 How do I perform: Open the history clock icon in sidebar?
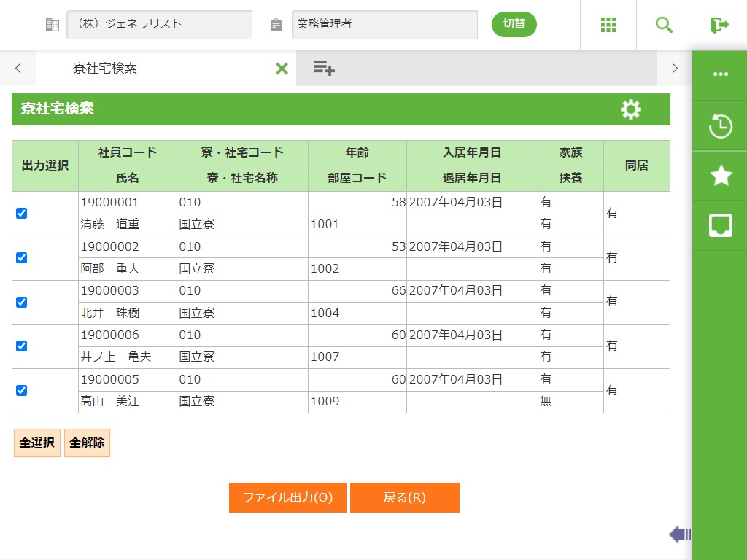pos(720,126)
